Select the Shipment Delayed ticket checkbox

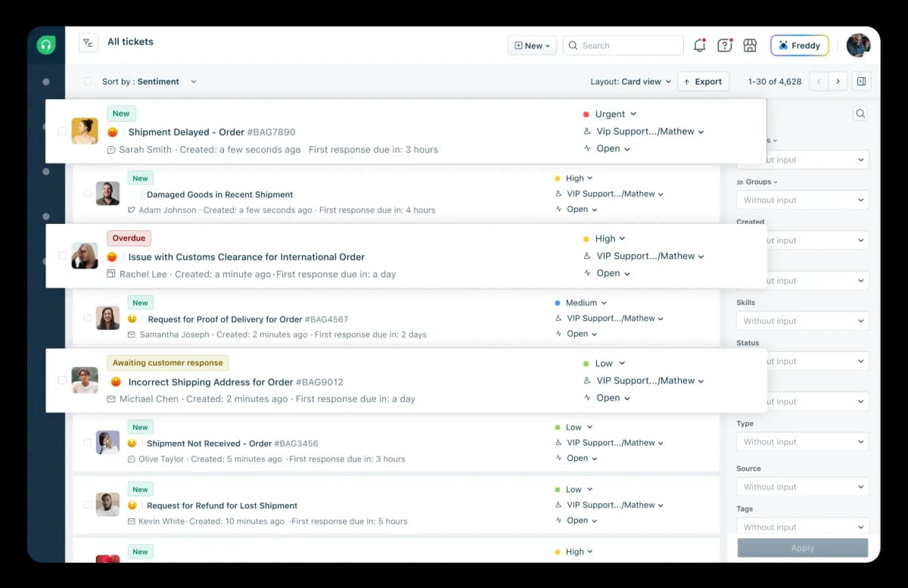pyautogui.click(x=62, y=131)
